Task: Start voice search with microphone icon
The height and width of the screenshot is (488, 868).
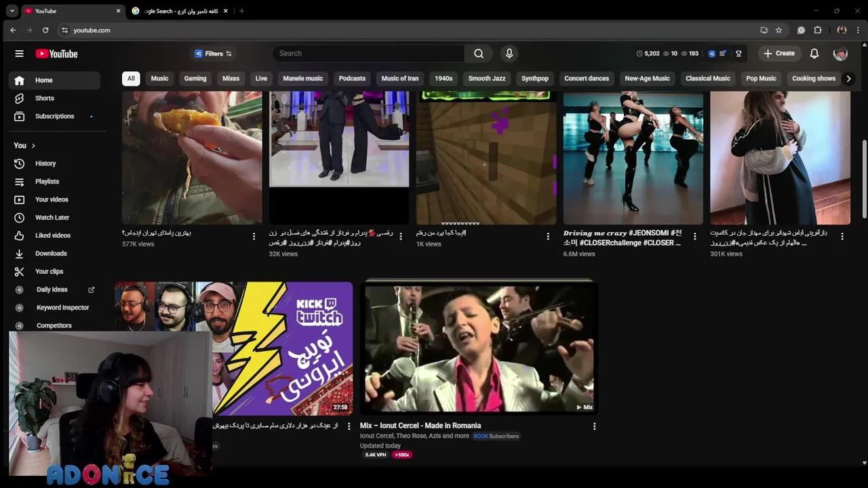Action: 509,54
